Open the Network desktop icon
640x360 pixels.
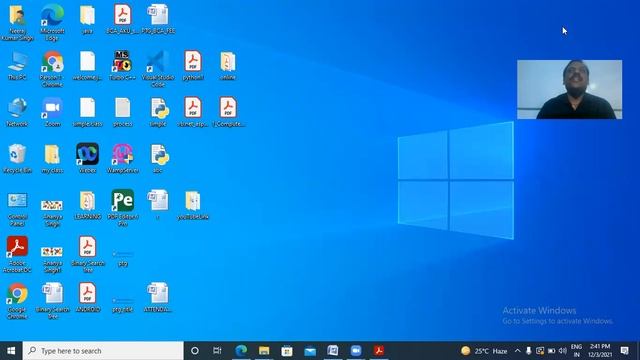tap(17, 112)
